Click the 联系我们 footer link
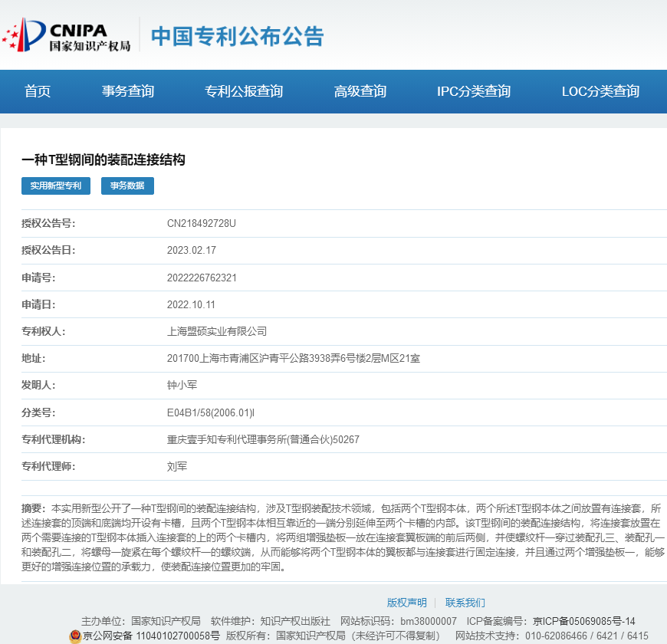The width and height of the screenshot is (667, 644). [x=465, y=603]
